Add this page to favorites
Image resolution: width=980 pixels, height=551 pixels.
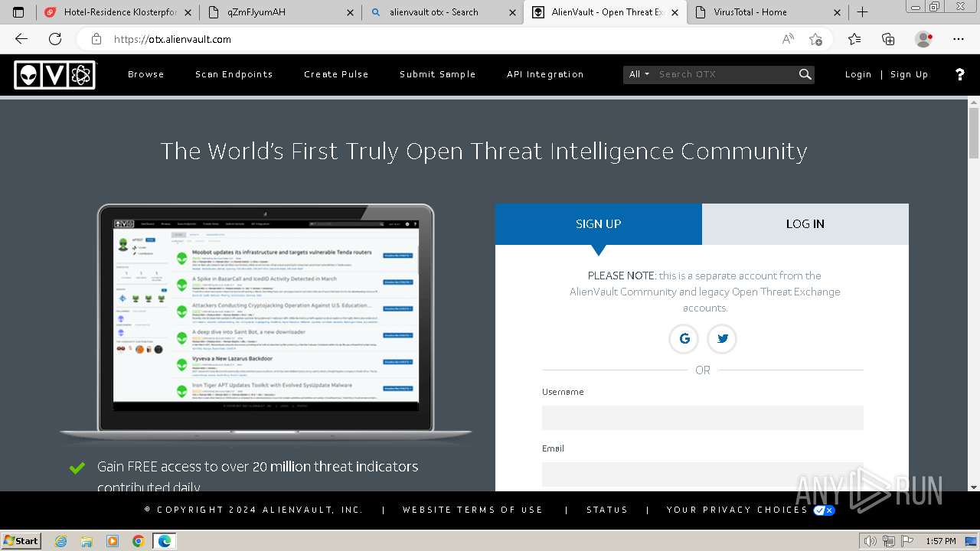pyautogui.click(x=815, y=39)
